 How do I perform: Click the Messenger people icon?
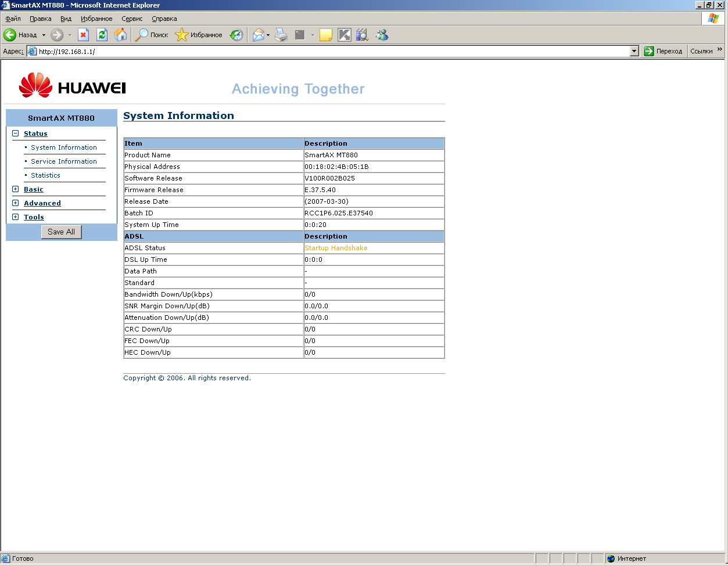(382, 35)
